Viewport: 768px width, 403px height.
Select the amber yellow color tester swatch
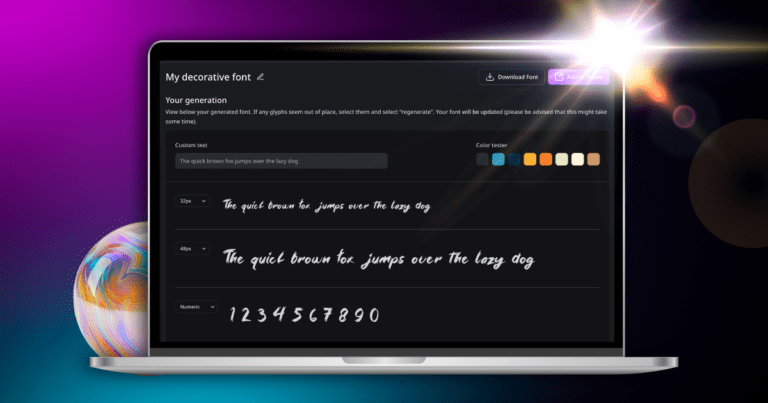click(530, 159)
